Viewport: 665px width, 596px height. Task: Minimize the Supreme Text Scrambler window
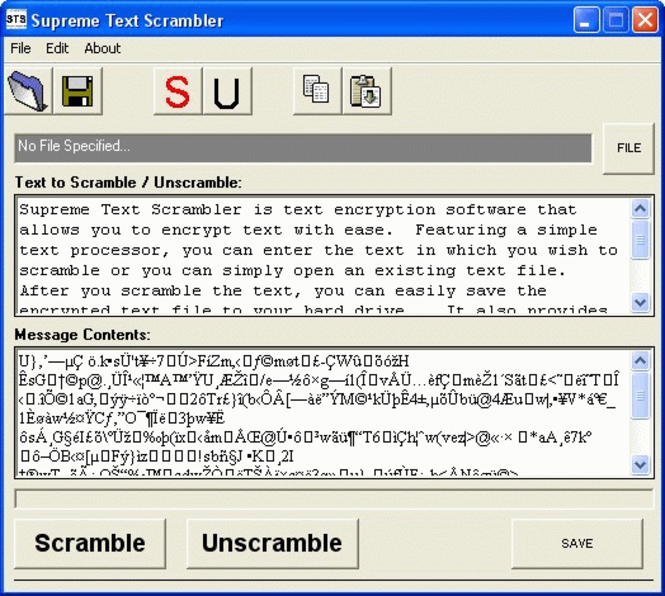(x=587, y=20)
